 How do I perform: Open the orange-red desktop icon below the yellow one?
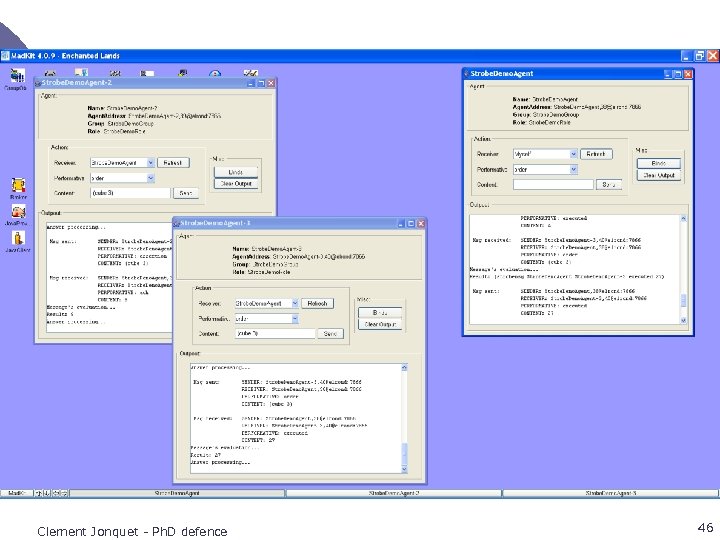click(18, 212)
